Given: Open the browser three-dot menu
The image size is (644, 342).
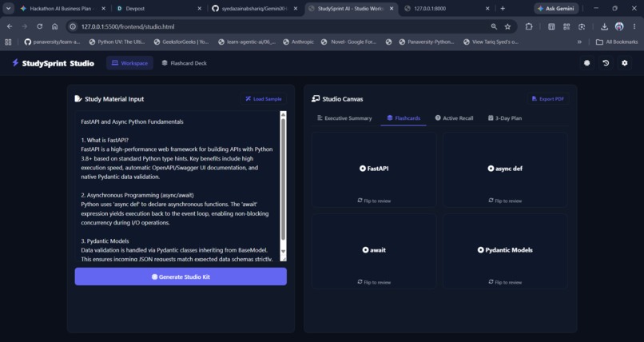Looking at the screenshot, I should (634, 26).
